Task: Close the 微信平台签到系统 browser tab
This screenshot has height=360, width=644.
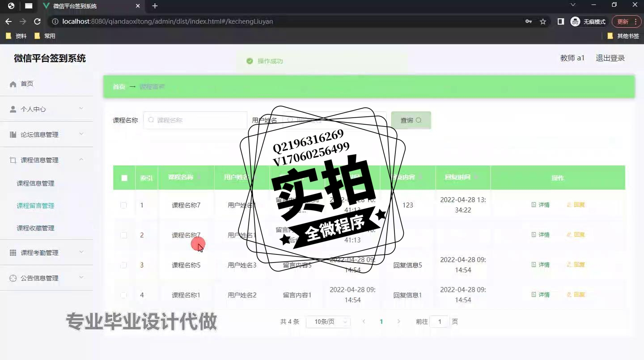Action: [x=138, y=6]
